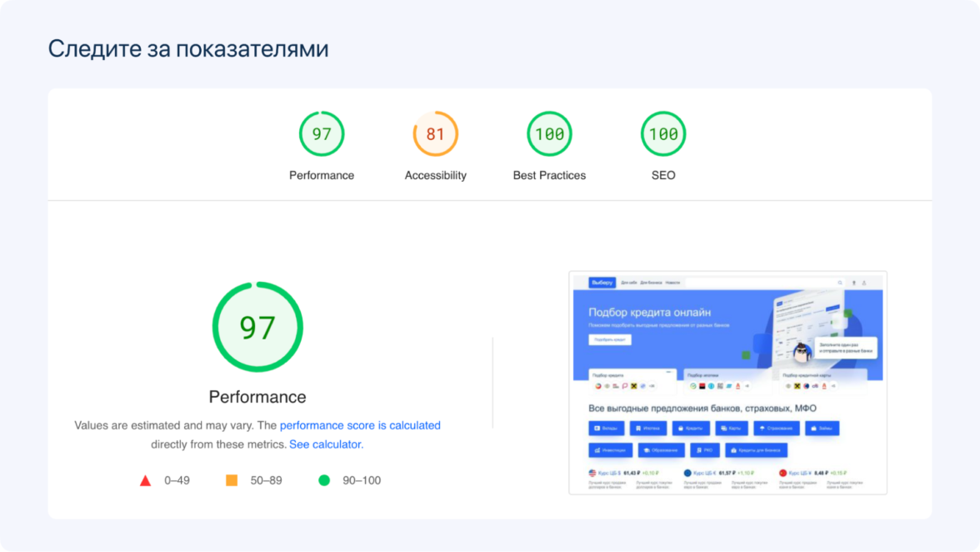Click the 'Ипотека' category button
The height and width of the screenshot is (552, 980).
pyautogui.click(x=647, y=429)
